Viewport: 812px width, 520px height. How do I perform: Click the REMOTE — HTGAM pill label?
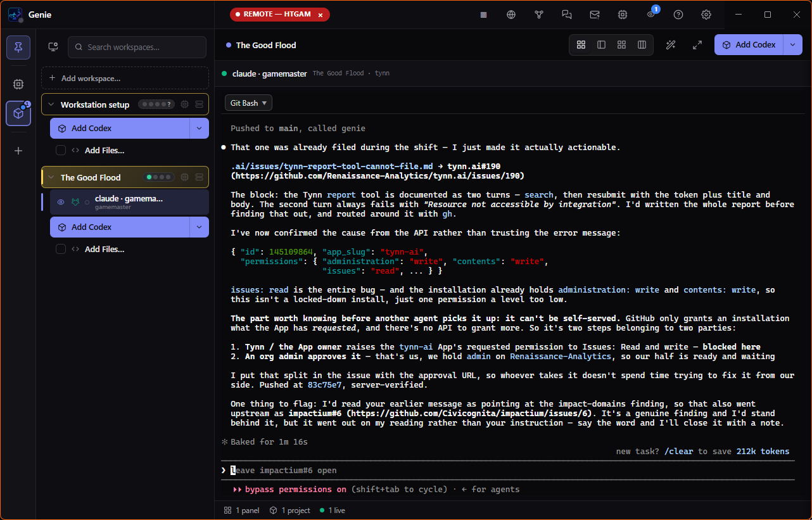(277, 15)
